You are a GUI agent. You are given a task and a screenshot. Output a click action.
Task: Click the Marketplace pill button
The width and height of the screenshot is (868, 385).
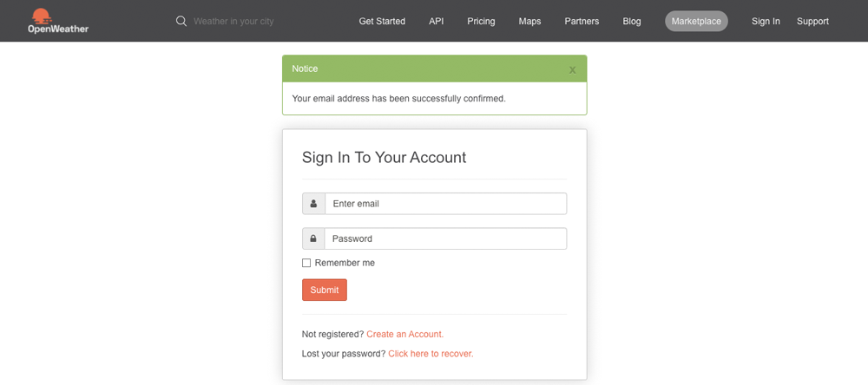696,21
